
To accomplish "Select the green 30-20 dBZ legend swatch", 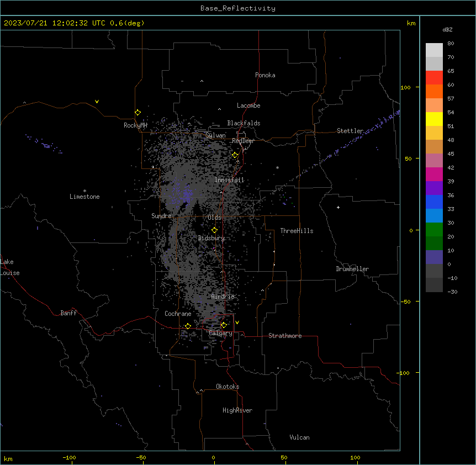I will pyautogui.click(x=434, y=230).
